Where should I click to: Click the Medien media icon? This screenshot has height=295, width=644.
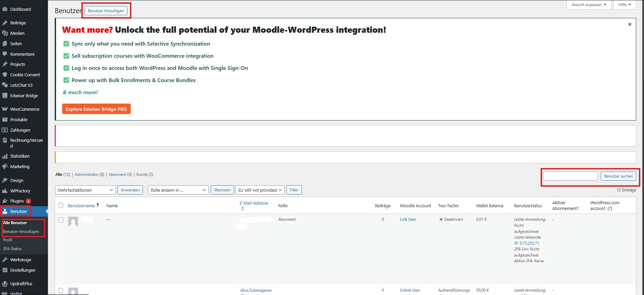(x=5, y=33)
